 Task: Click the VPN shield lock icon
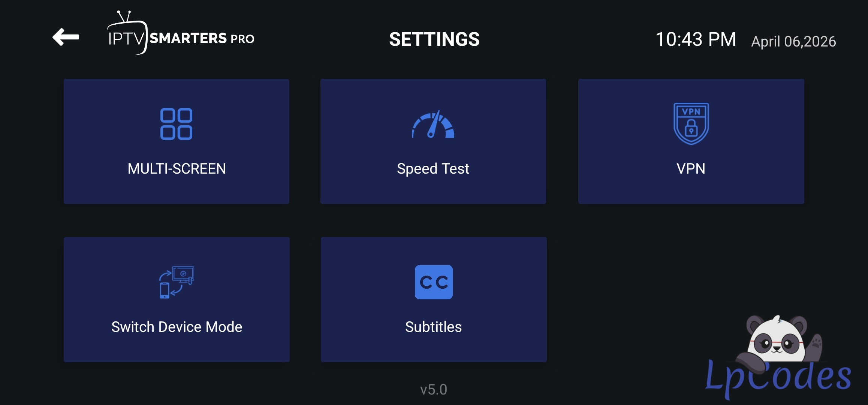[x=691, y=123]
